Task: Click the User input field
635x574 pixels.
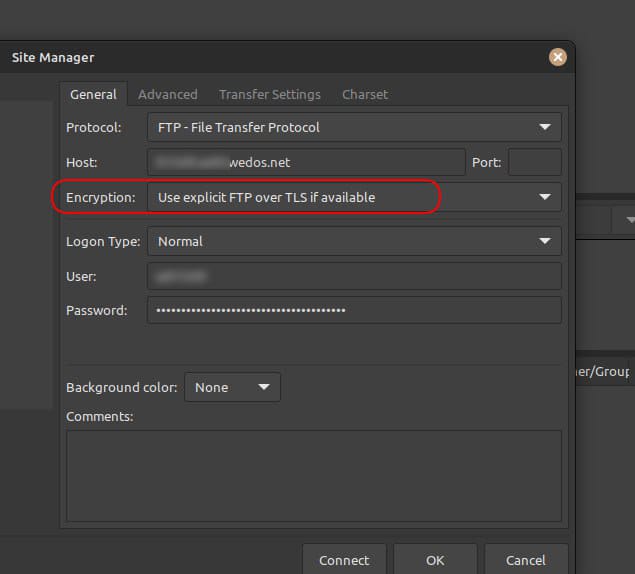Action: pos(354,276)
